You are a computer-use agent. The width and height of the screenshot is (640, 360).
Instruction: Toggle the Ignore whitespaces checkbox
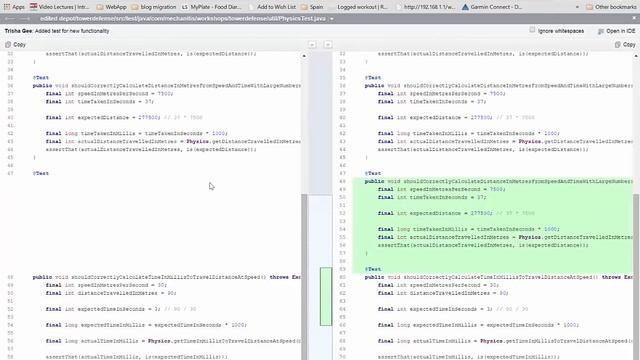[x=532, y=30]
